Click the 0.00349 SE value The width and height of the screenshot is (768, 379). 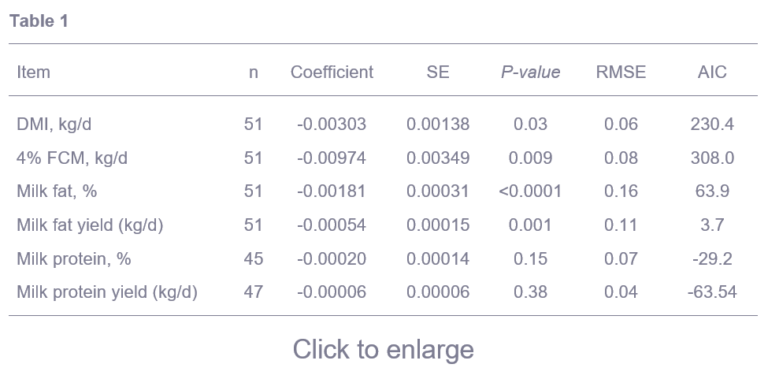point(438,158)
